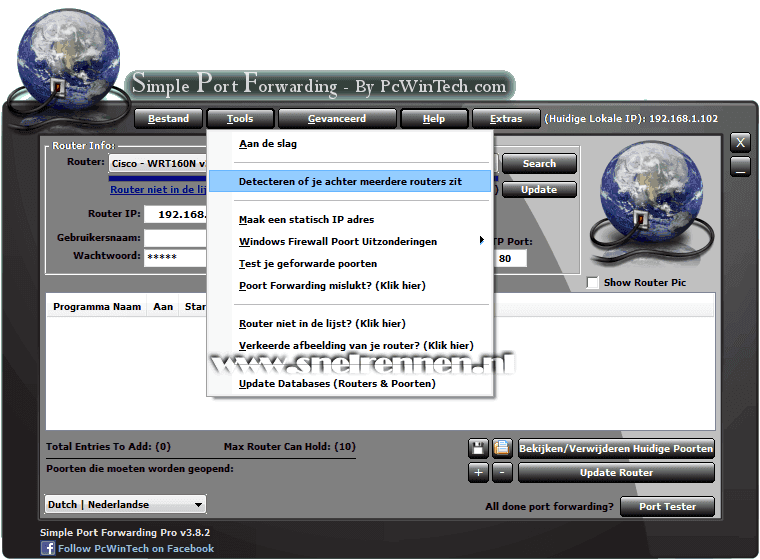Click the globe router picture on right
Image resolution: width=760 pixels, height=560 pixels.
click(x=651, y=204)
